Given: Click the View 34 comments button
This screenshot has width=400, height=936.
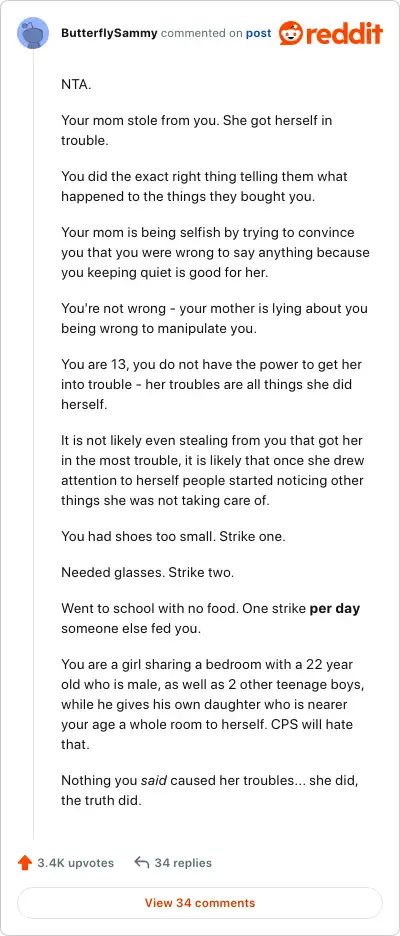Looking at the screenshot, I should point(200,903).
